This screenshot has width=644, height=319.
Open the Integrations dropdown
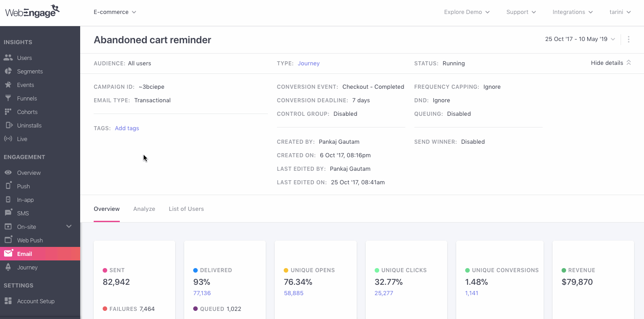point(573,12)
